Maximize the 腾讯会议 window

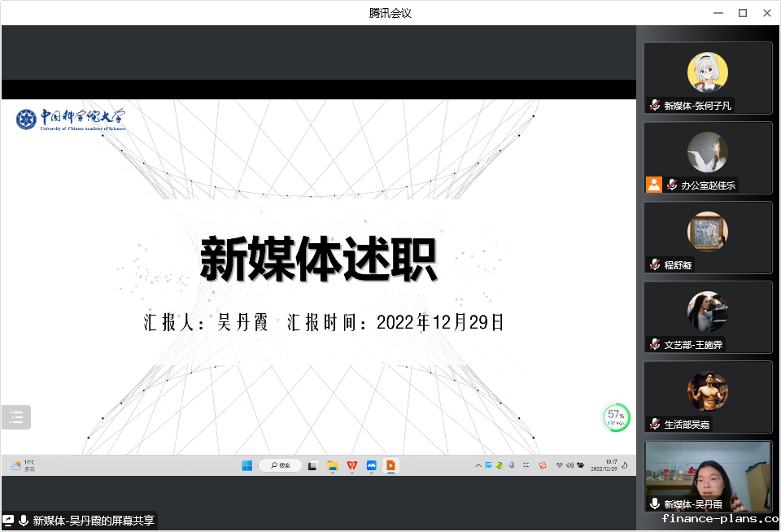tap(742, 12)
